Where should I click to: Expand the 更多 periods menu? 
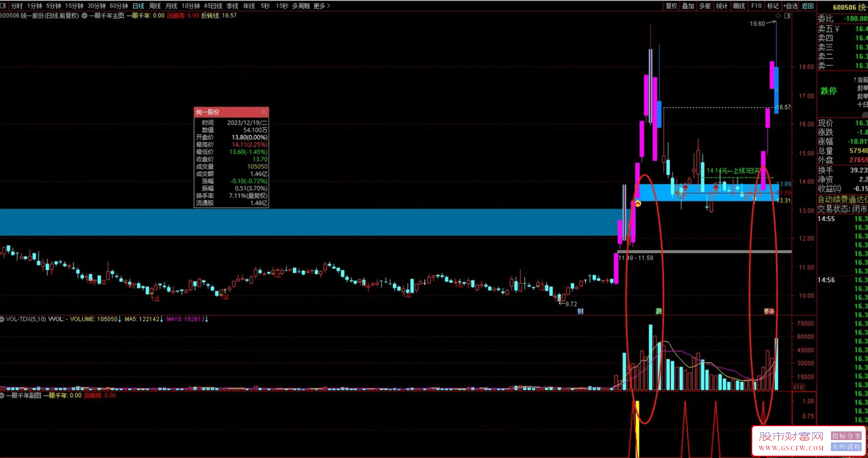click(x=322, y=6)
